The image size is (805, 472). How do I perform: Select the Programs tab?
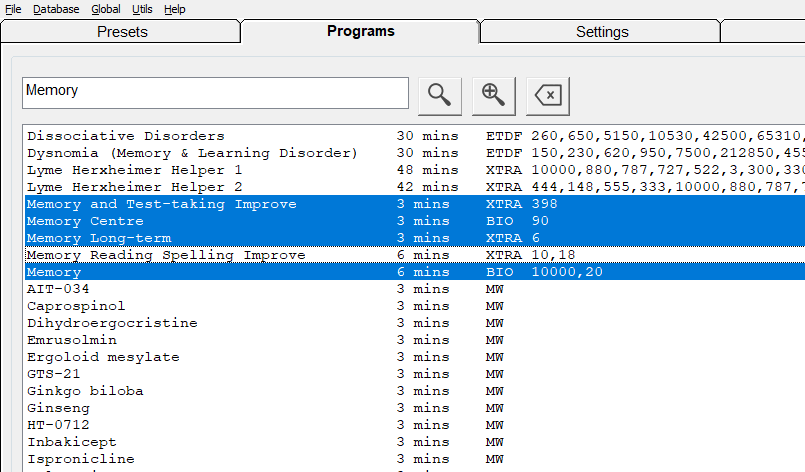click(x=361, y=31)
